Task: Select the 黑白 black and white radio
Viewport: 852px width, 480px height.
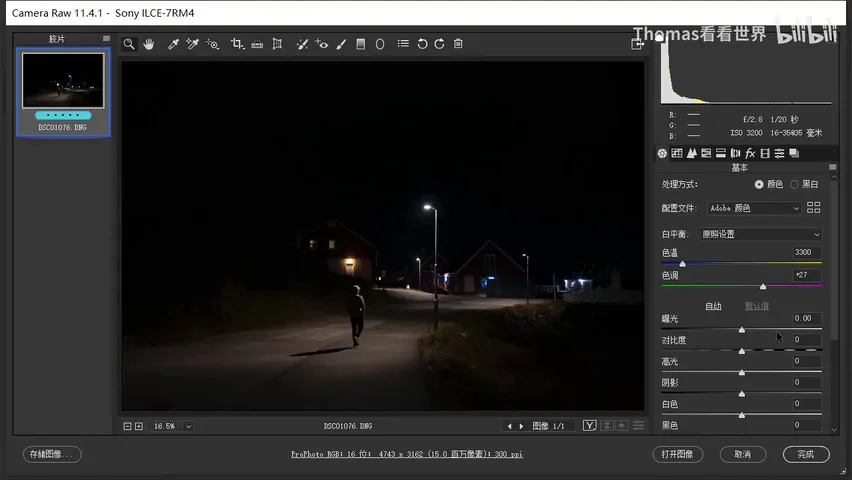Action: click(794, 185)
